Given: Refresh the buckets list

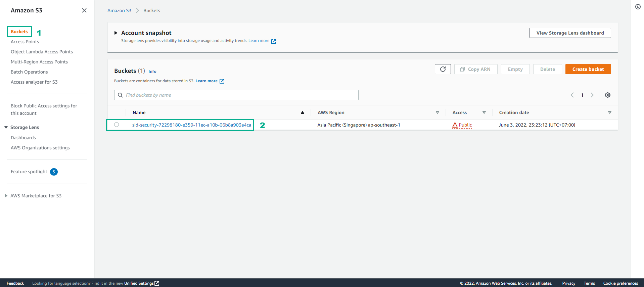Looking at the screenshot, I should (x=443, y=69).
